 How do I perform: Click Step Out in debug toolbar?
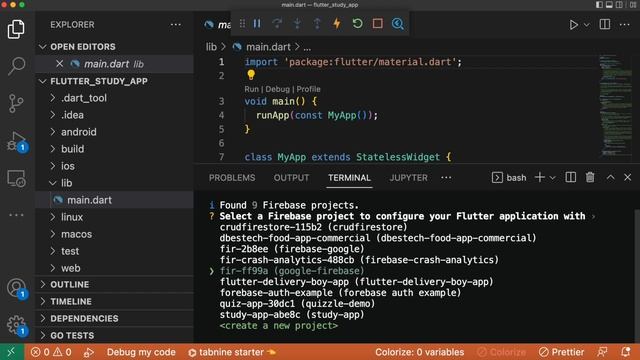point(317,24)
